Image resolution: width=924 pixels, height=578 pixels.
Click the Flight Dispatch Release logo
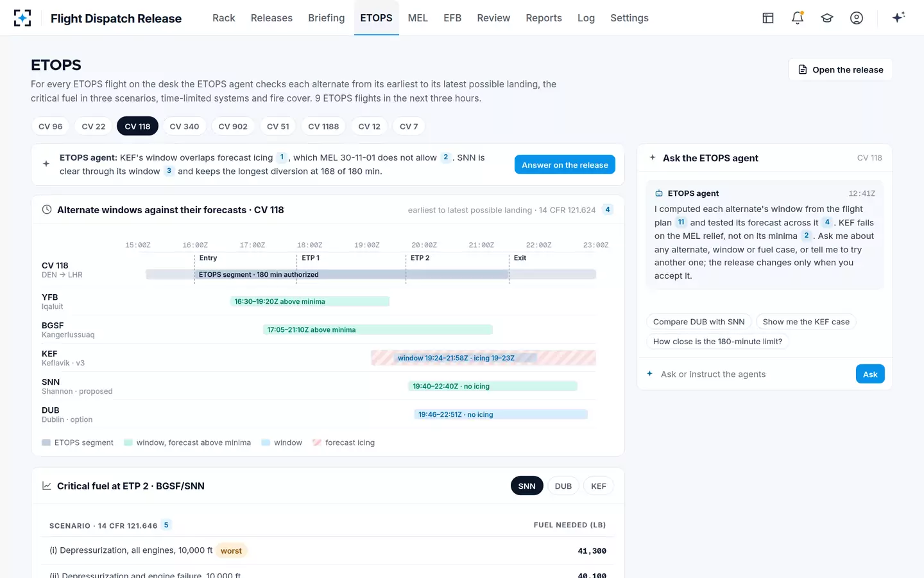coord(22,18)
